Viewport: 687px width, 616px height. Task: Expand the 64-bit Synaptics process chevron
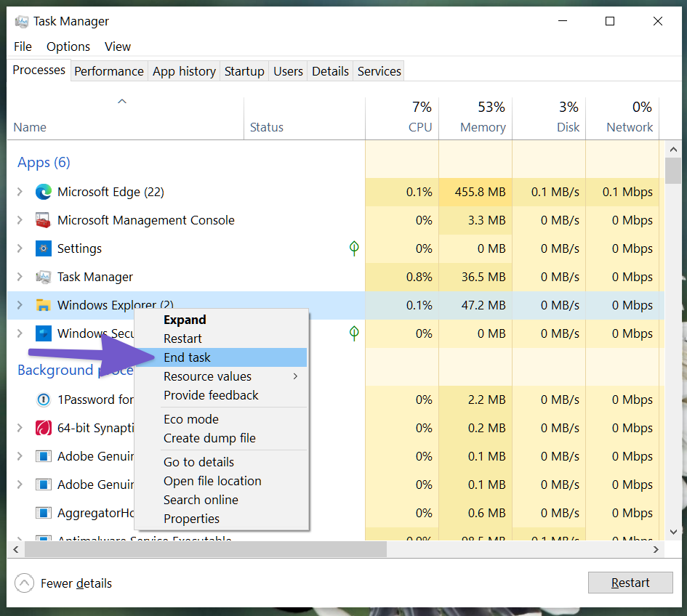[20, 428]
